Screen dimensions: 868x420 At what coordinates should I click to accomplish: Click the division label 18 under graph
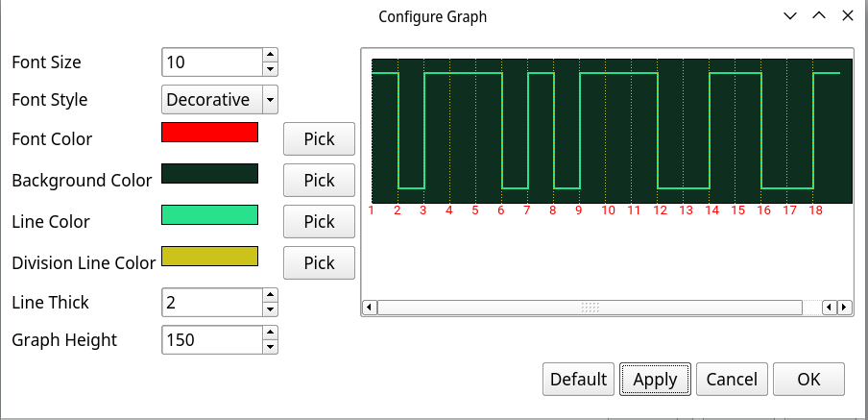click(815, 210)
